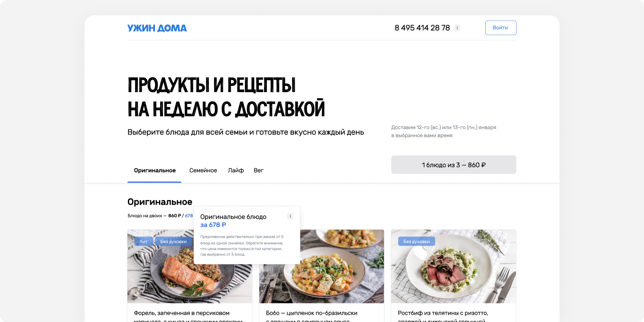Image resolution: width=644 pixels, height=322 pixels.
Task: Open the УЖИН ДОМА logo homepage
Action: point(157,28)
